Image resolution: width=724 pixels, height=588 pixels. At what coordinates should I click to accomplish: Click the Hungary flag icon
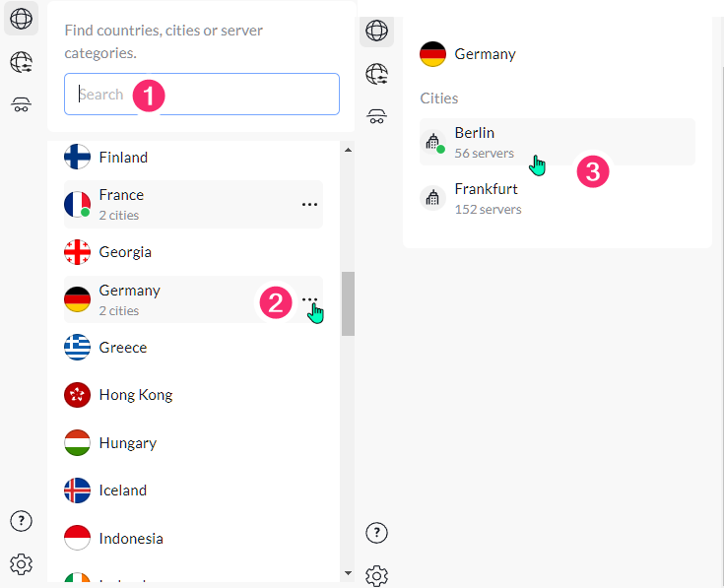[77, 442]
